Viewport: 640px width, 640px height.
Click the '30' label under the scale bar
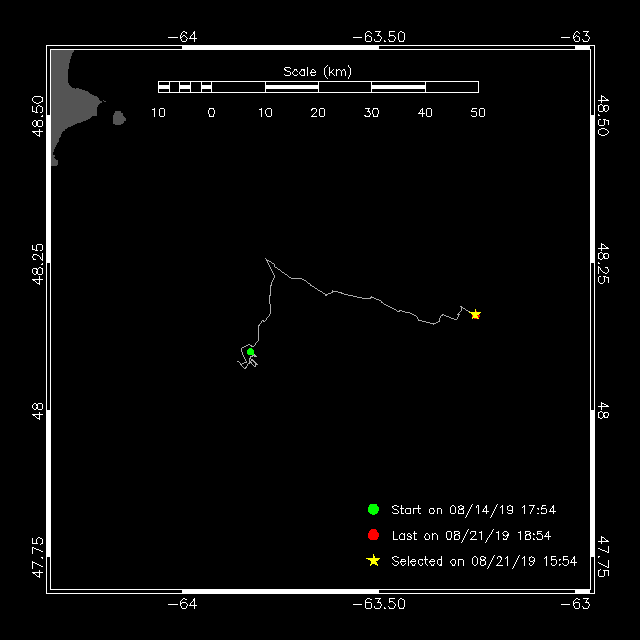pyautogui.click(x=371, y=112)
